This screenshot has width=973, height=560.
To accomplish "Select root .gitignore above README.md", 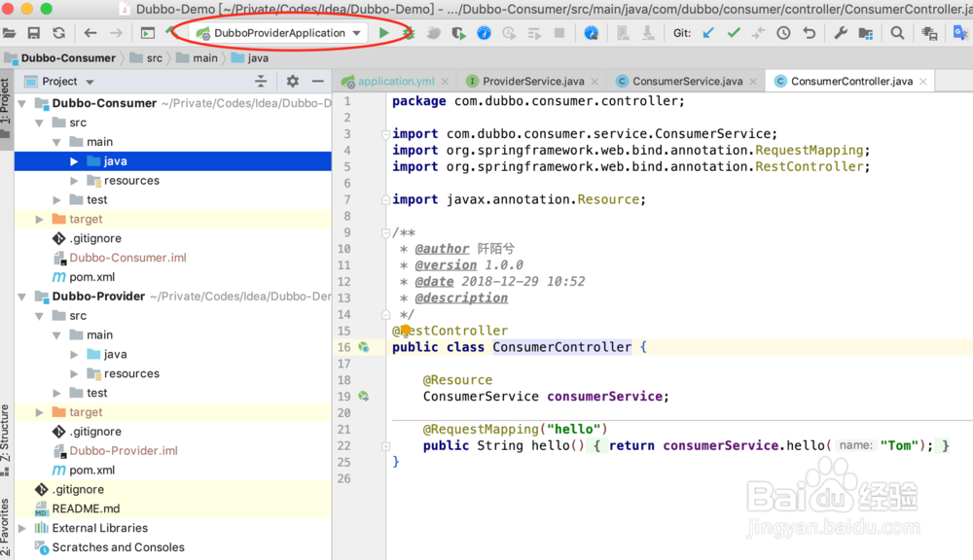I will (x=78, y=489).
